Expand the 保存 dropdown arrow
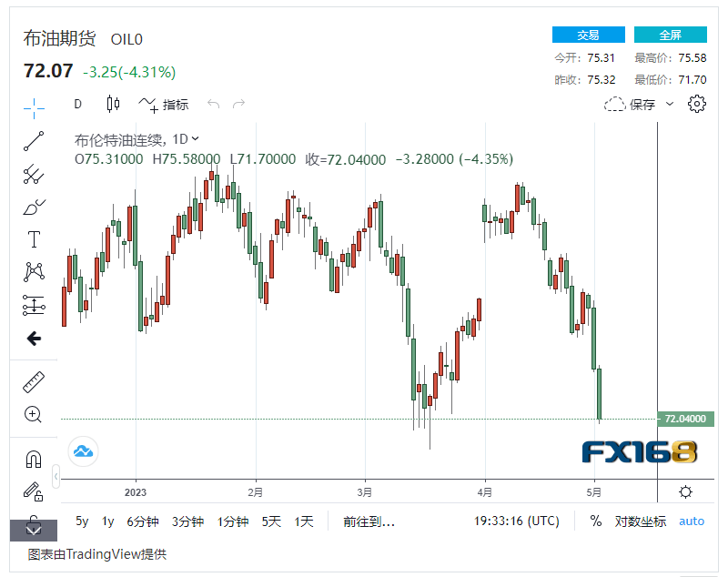Screen dimensions: 728x577 (x=671, y=104)
